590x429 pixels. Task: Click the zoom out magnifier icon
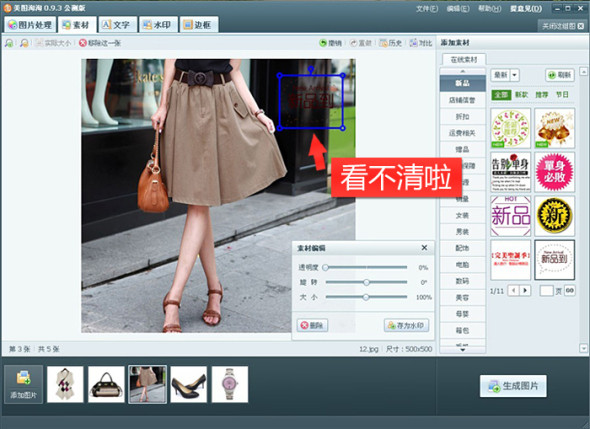point(24,43)
